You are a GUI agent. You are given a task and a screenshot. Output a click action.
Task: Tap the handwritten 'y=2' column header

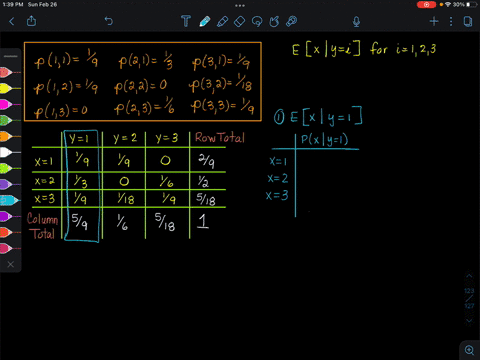coord(125,138)
